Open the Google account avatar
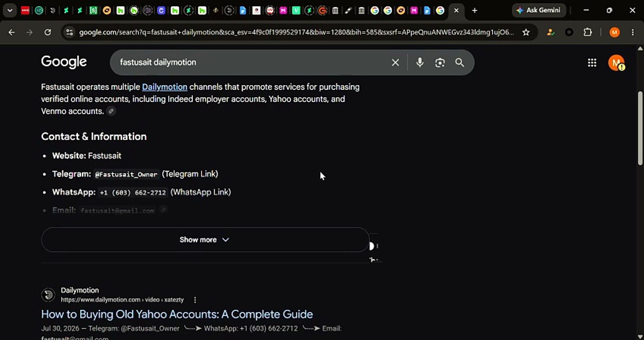The height and width of the screenshot is (340, 644). tap(616, 62)
